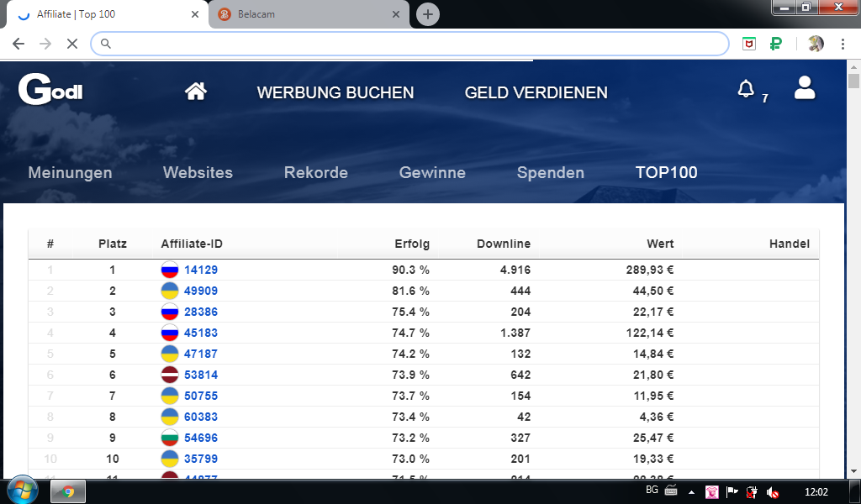Viewport: 861px width, 504px height.
Task: Open affiliate ID 28386
Action: point(201,312)
